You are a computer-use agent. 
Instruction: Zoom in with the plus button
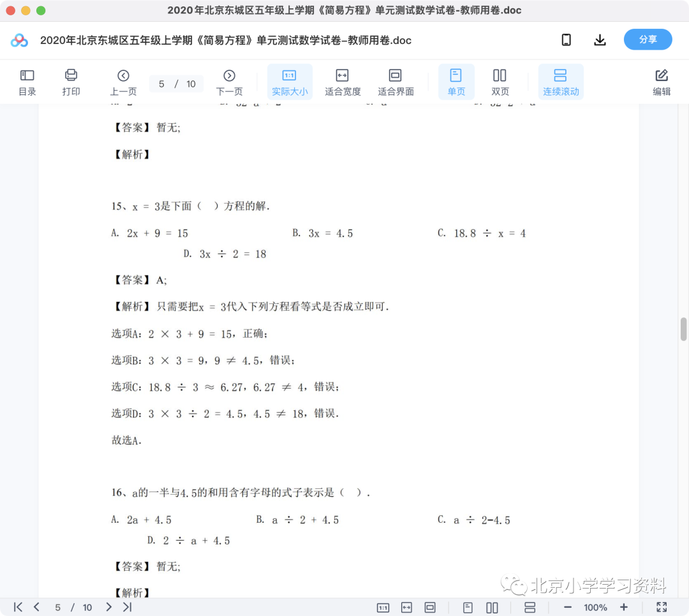(623, 607)
